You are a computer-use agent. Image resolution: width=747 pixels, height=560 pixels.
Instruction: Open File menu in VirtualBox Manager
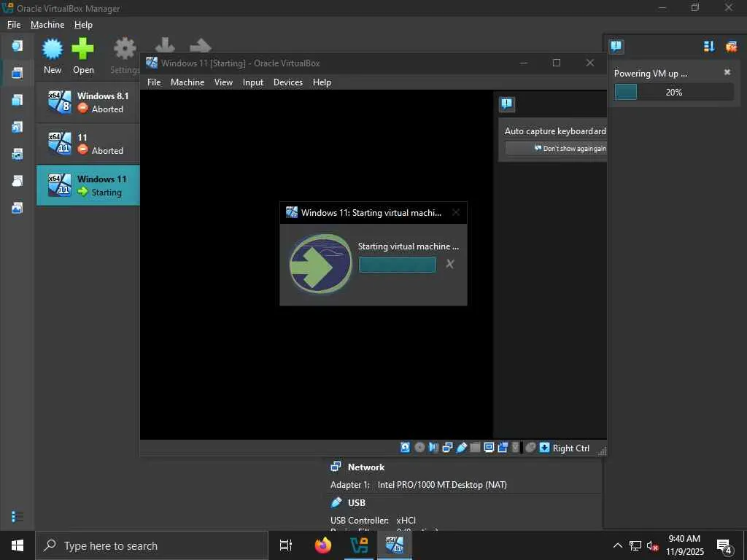(14, 25)
